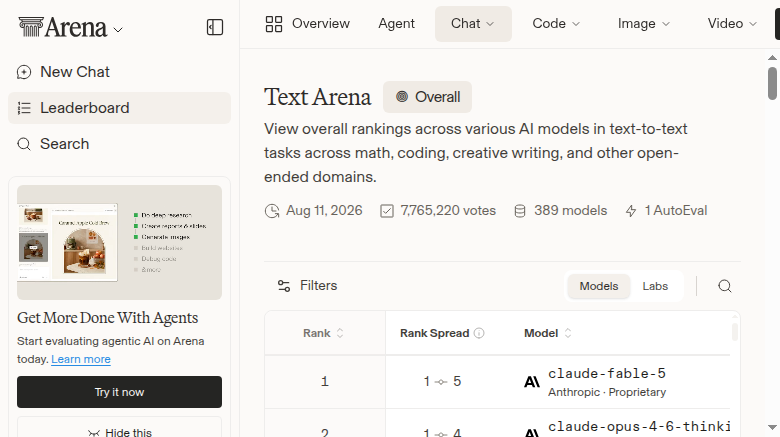
Task: Click the scrollbar up arrow
Action: tap(772, 58)
